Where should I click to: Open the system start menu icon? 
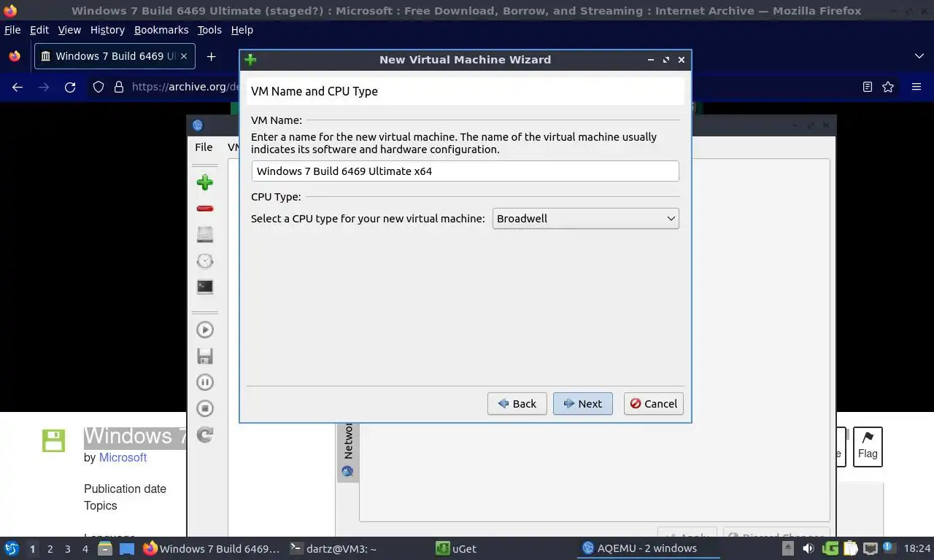pos(12,548)
